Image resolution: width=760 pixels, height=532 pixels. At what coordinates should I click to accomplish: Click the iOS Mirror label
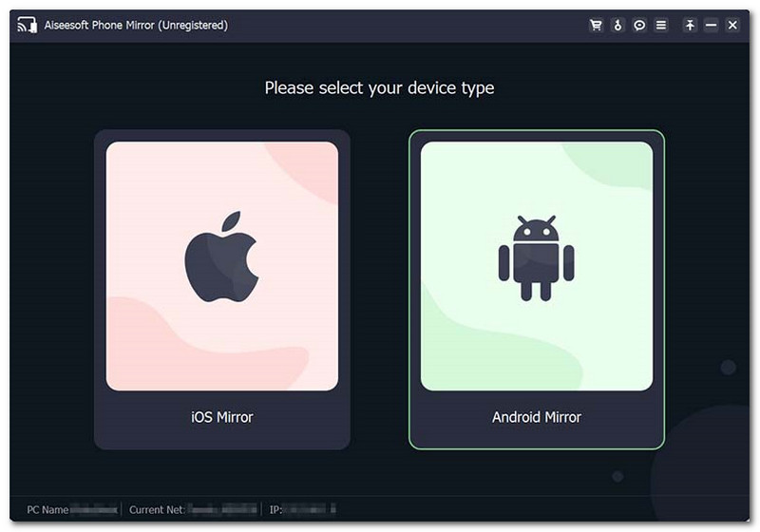coord(222,417)
